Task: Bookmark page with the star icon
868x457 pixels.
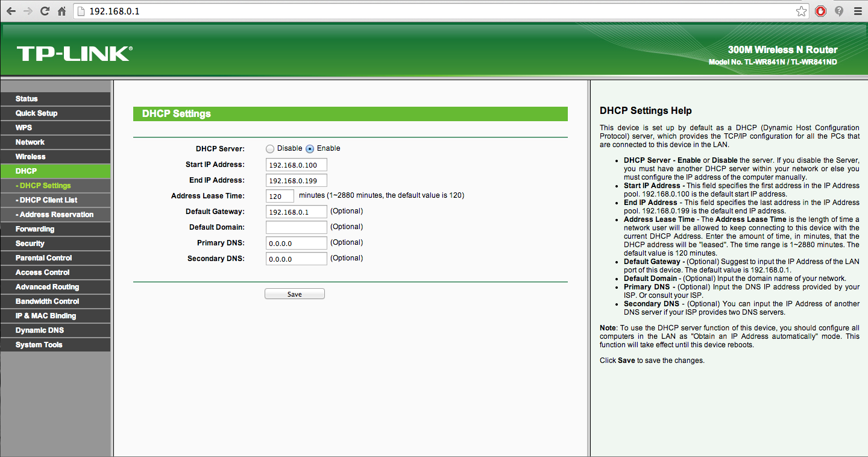Action: (801, 11)
